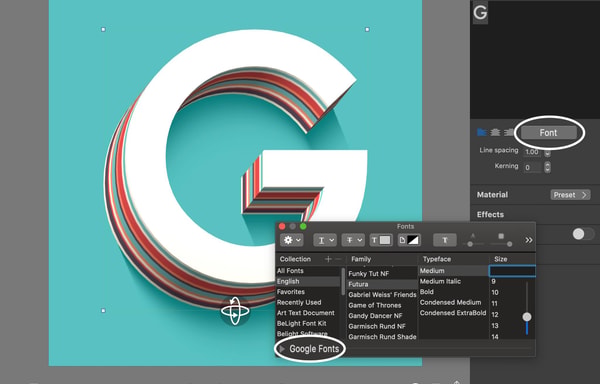Select center text alignment icon
The width and height of the screenshot is (600, 384).
point(495,132)
